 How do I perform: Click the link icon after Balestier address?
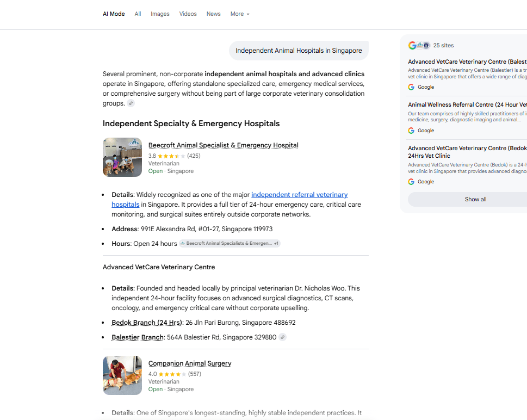283,337
